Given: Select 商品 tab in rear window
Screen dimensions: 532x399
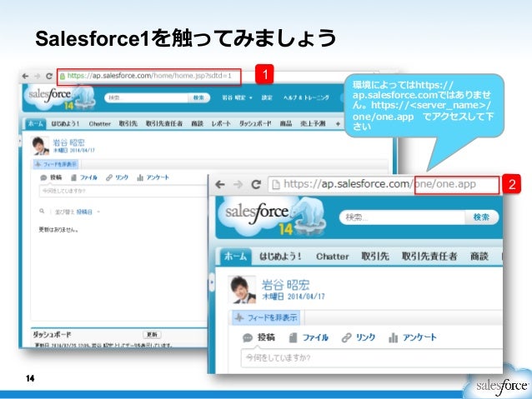Looking at the screenshot, I should coord(286,124).
